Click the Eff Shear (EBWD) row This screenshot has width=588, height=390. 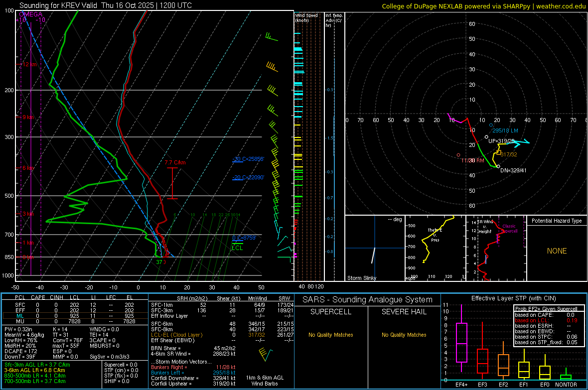coord(222,340)
